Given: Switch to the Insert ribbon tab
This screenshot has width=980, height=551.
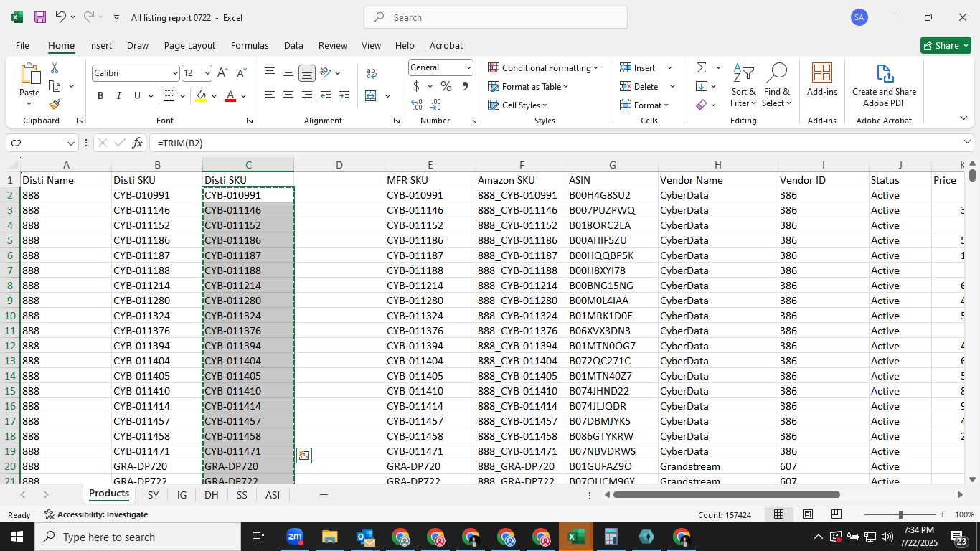Looking at the screenshot, I should [x=100, y=45].
